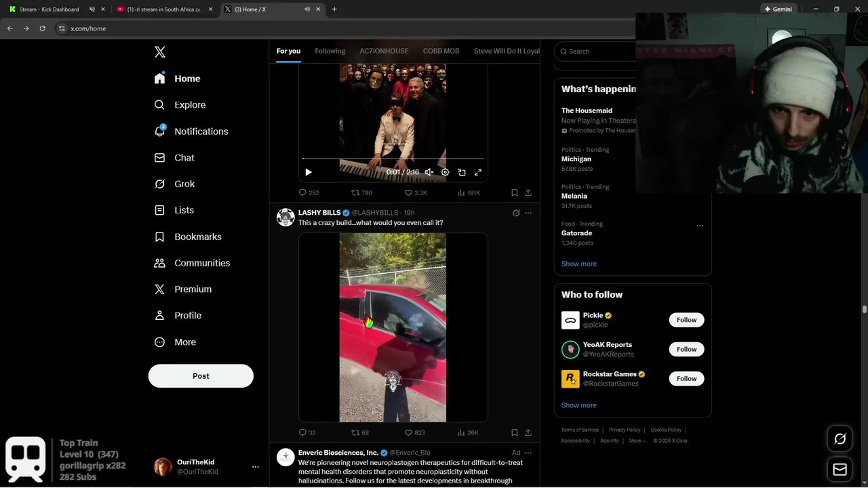The image size is (868, 488).
Task: Reload the page in browser
Action: point(42,28)
